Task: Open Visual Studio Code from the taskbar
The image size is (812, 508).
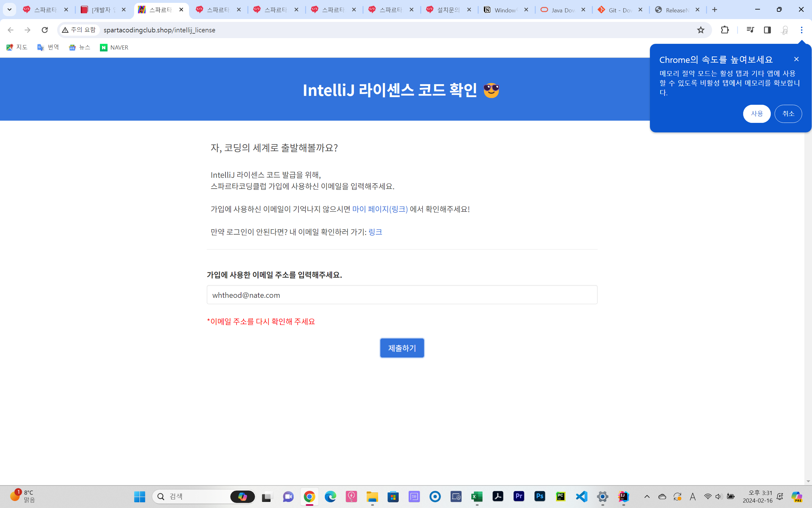Action: coord(582,496)
